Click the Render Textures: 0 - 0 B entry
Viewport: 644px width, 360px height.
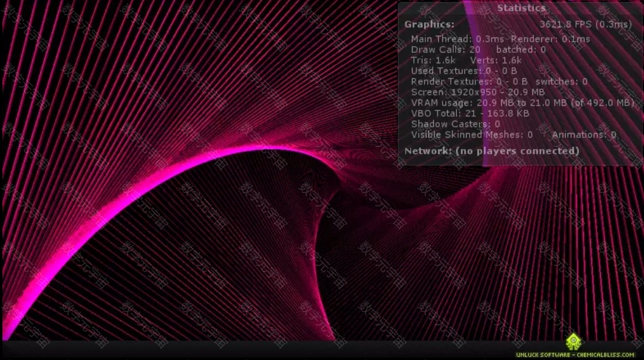[469, 82]
